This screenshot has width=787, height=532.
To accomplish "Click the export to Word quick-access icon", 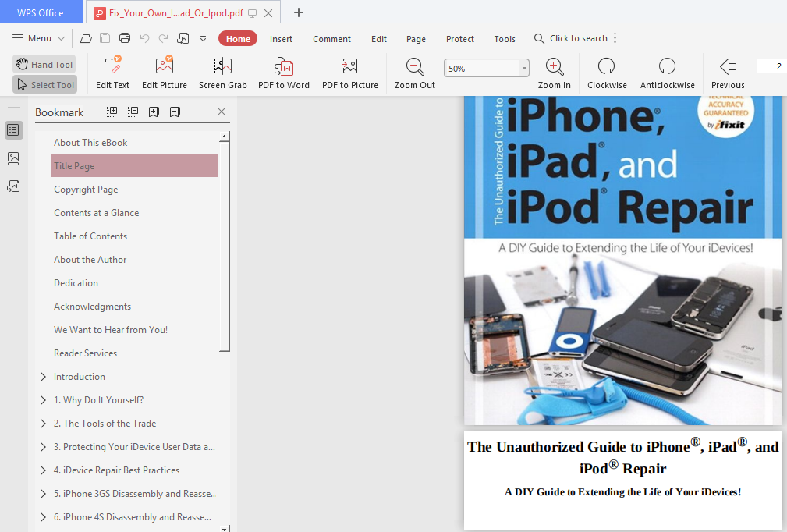I will [183, 38].
